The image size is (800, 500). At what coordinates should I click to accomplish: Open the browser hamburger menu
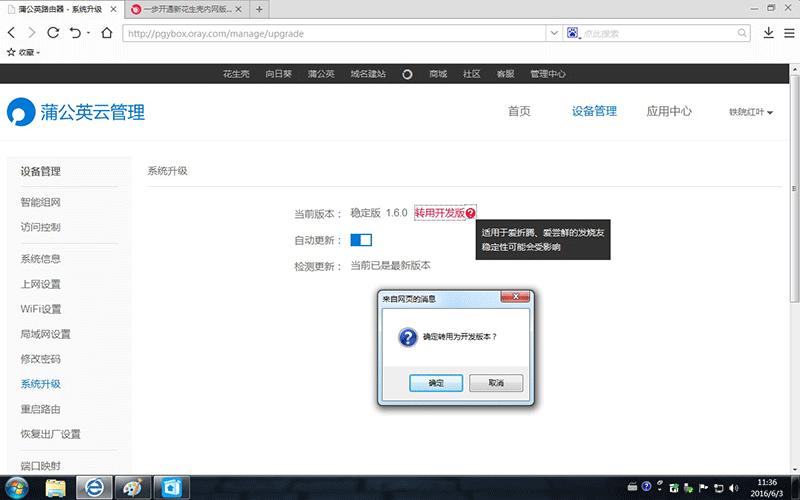coord(789,33)
